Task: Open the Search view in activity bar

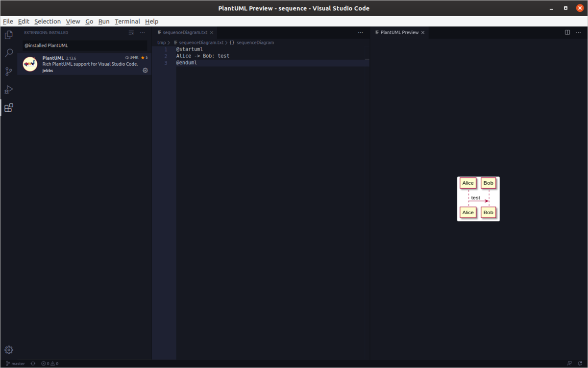Action: (8, 53)
